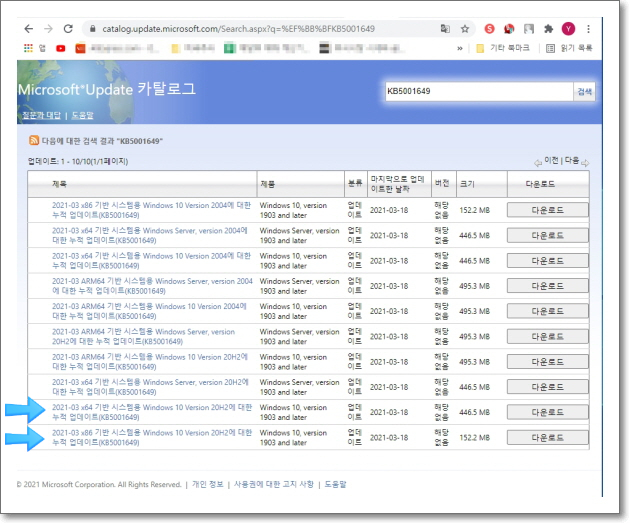Open the 읽기 목록 reading list
Screen dimensions: 630x524
pos(569,48)
